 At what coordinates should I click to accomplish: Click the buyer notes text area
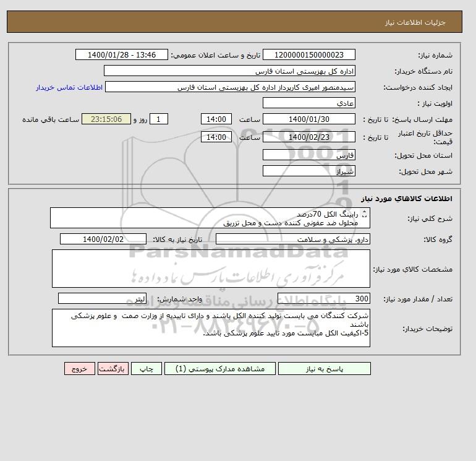point(211,328)
